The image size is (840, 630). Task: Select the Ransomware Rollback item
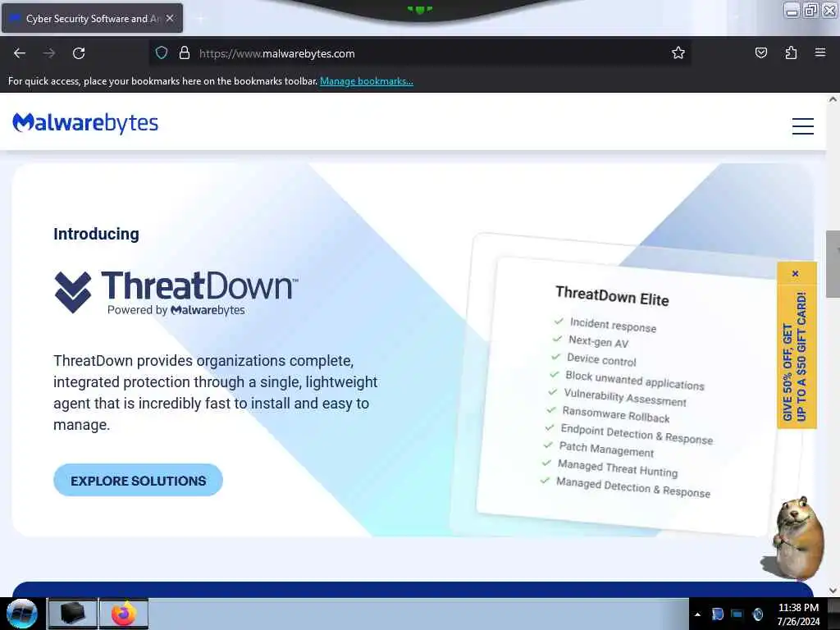[x=616, y=414]
